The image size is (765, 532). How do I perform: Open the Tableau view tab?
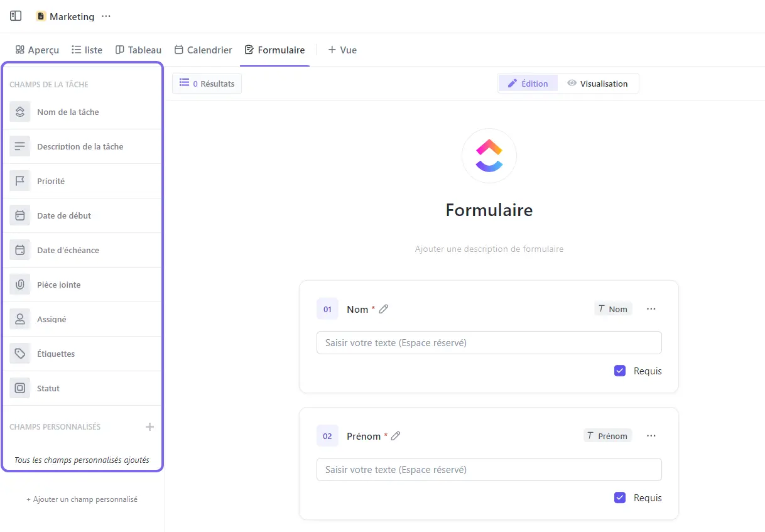click(x=138, y=50)
